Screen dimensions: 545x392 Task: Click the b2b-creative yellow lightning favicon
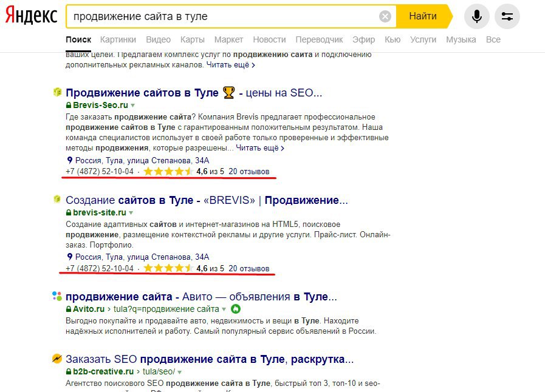(57, 358)
